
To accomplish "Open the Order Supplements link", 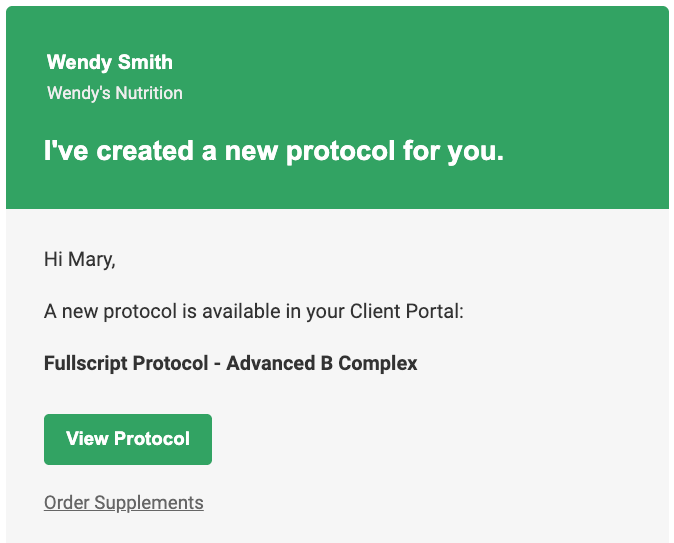I will (124, 503).
